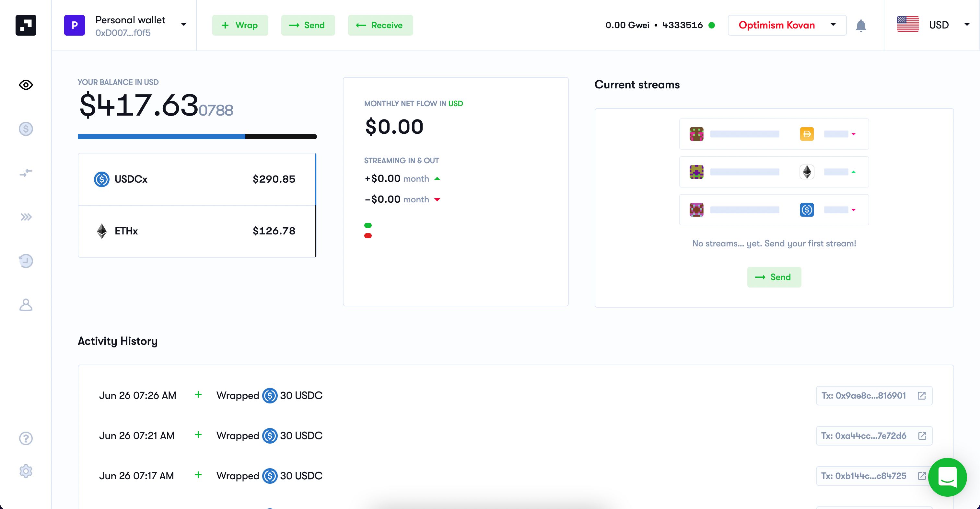
Task: Click the DAI icon in placeholder stream
Action: (807, 134)
